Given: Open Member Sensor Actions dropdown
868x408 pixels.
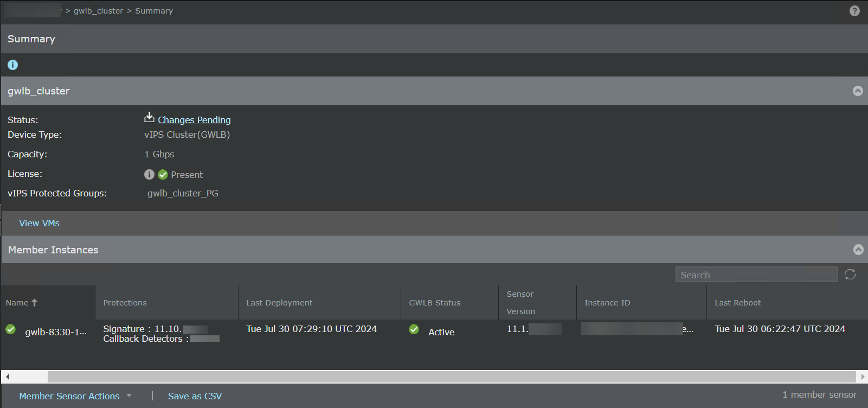Looking at the screenshot, I should 75,396.
